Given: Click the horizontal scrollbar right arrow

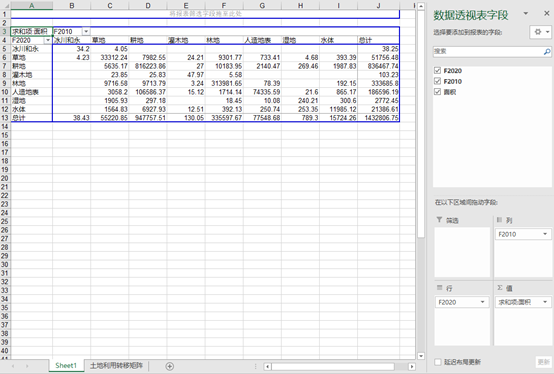Looking at the screenshot, I should [412, 367].
